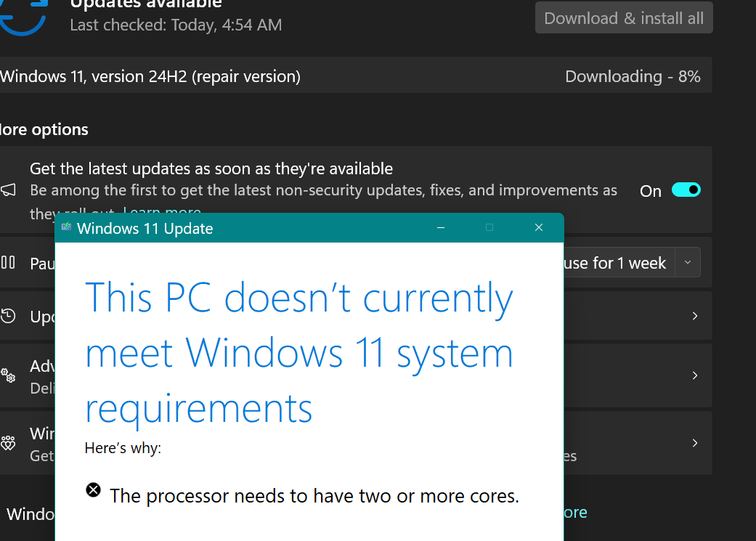This screenshot has height=541, width=756.
Task: Click the Here's why: text in dialog
Action: pos(123,448)
